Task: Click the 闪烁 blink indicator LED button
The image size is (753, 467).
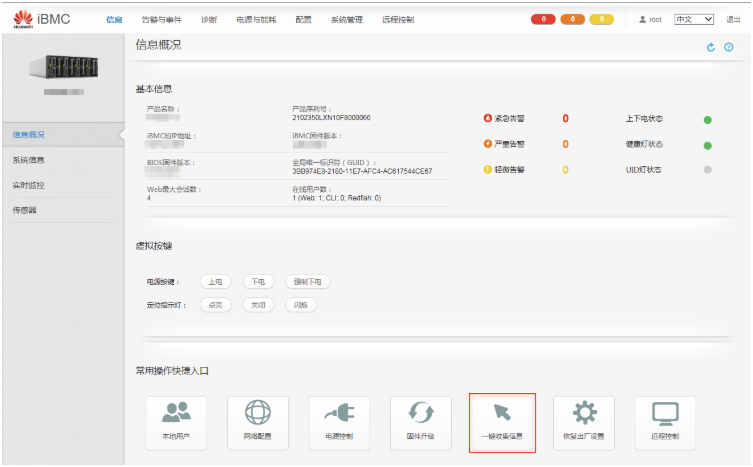Action: 301,305
